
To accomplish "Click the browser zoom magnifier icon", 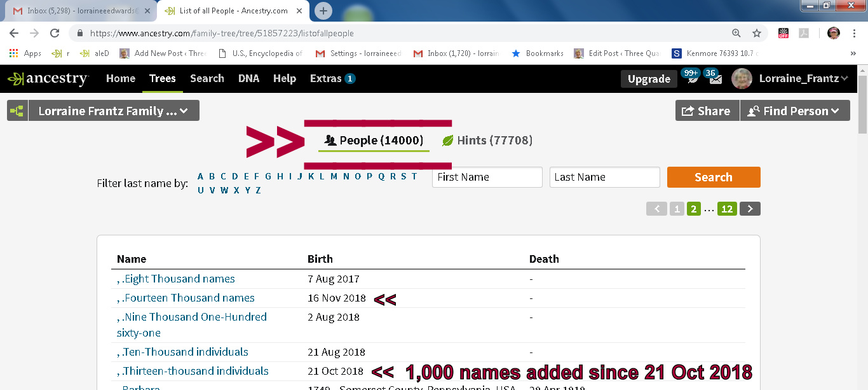I will [x=736, y=33].
